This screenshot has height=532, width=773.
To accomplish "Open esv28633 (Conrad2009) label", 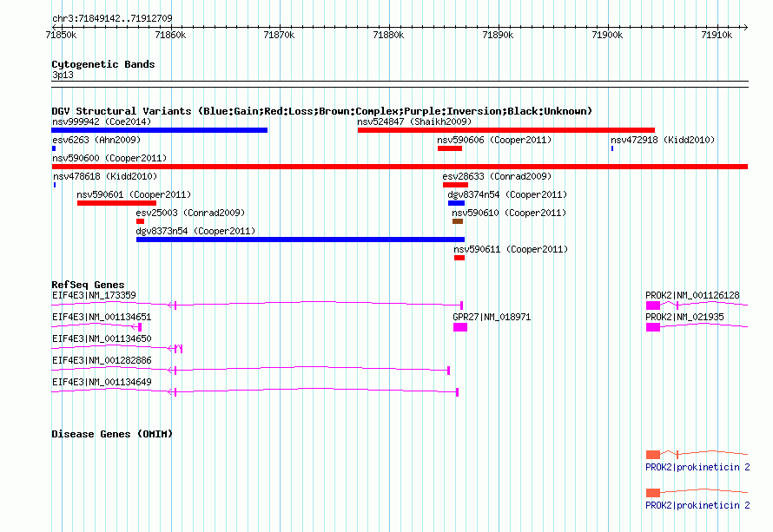I will pyautogui.click(x=497, y=176).
